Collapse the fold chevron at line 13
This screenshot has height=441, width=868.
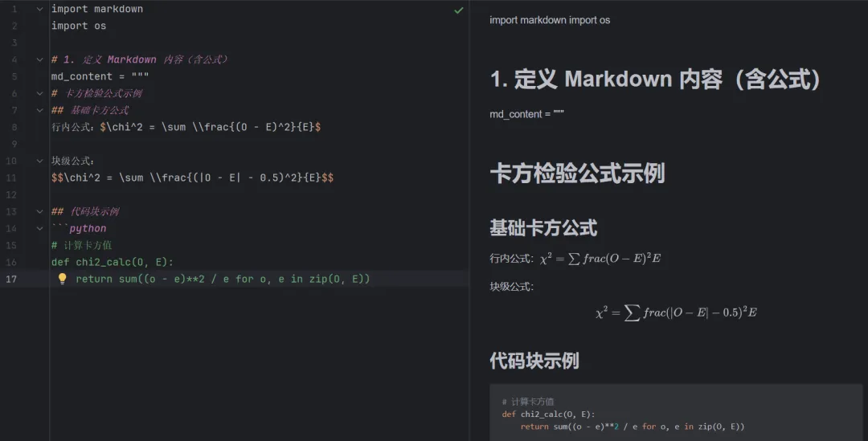[39, 211]
